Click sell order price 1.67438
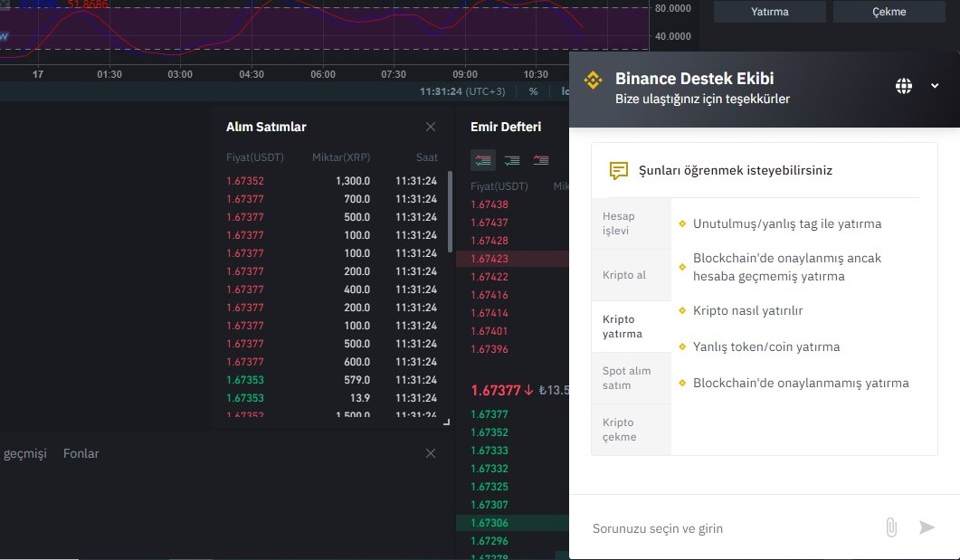The image size is (960, 560). [x=490, y=204]
